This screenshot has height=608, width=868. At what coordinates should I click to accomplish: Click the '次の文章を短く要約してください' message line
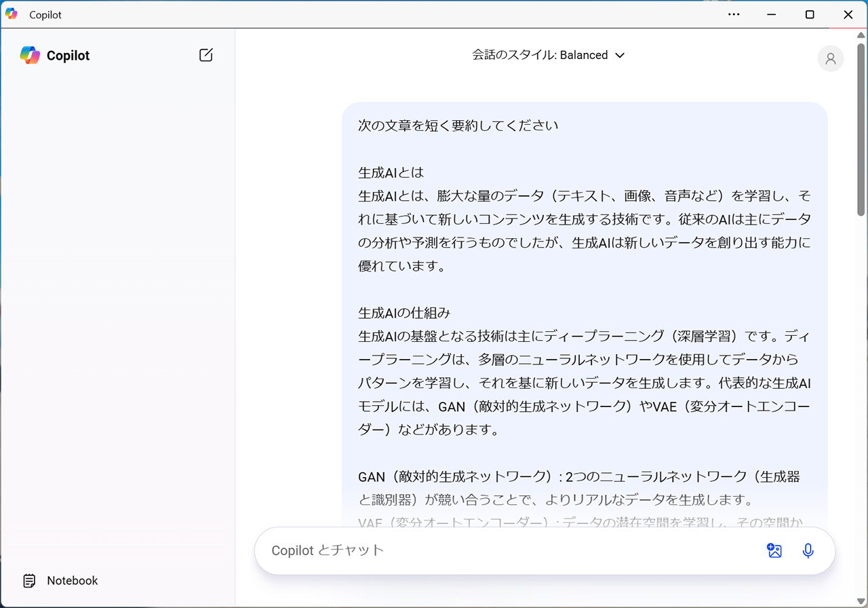click(x=458, y=126)
